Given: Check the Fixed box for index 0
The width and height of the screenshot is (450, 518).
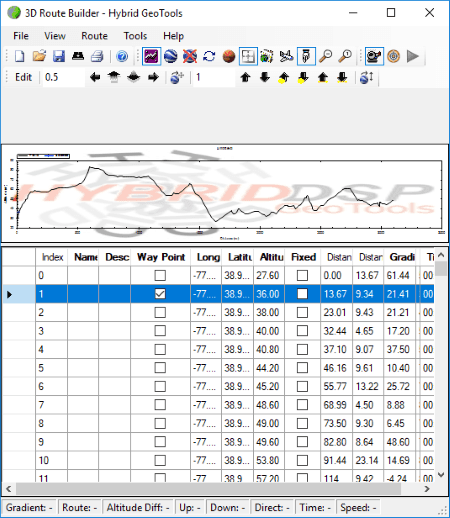Looking at the screenshot, I should click(302, 275).
